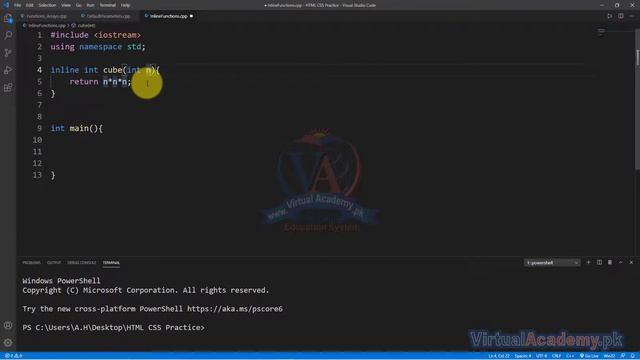Click the VS Code logo in title bar
640x360 pixels.
pos(6,5)
